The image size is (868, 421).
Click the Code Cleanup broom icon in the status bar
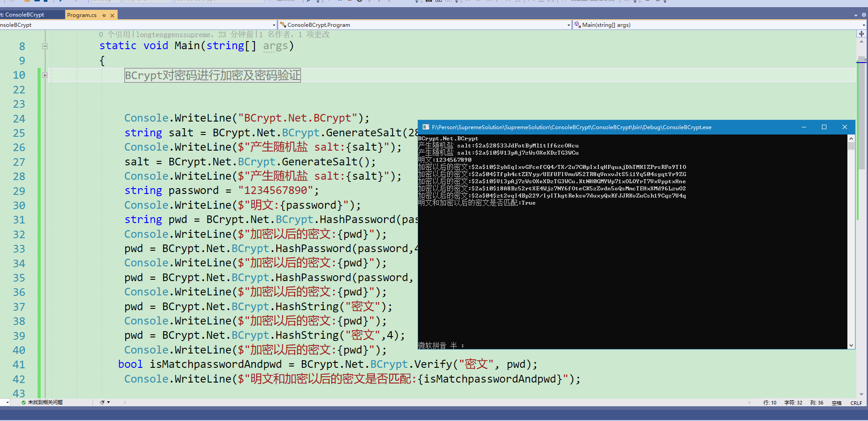(x=102, y=402)
